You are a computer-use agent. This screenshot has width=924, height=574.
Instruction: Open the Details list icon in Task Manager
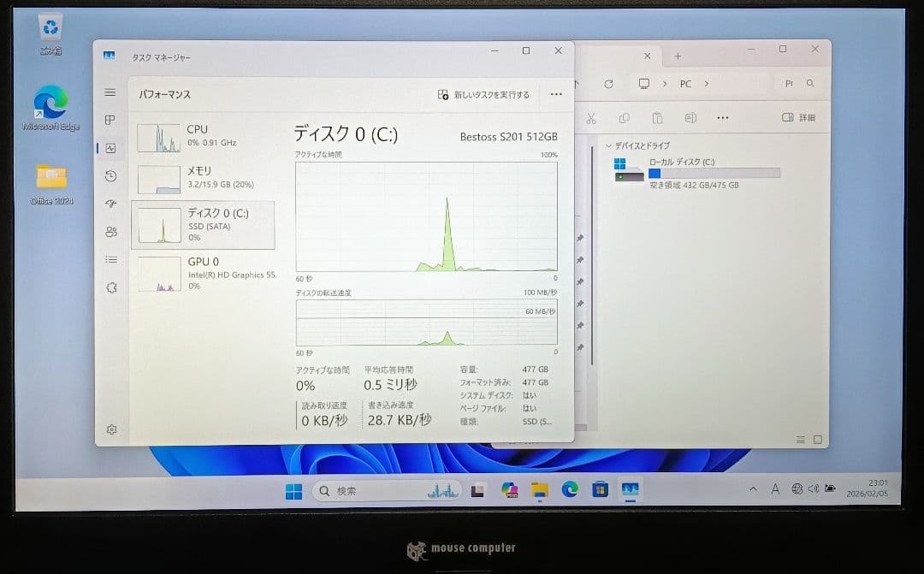[x=111, y=259]
